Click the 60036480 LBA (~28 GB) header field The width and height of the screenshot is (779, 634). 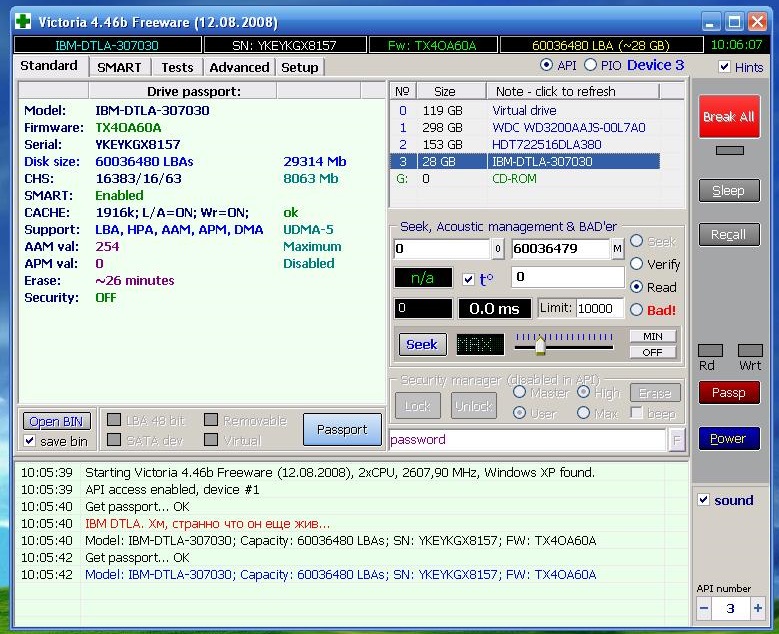(601, 45)
